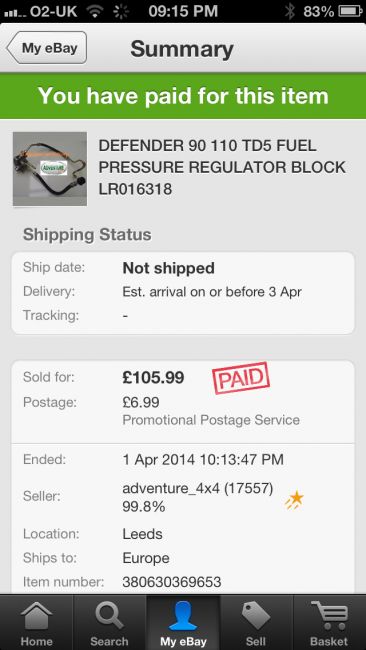The image size is (366, 650).
Task: Tap the estimated arrival delivery row
Action: [183, 292]
